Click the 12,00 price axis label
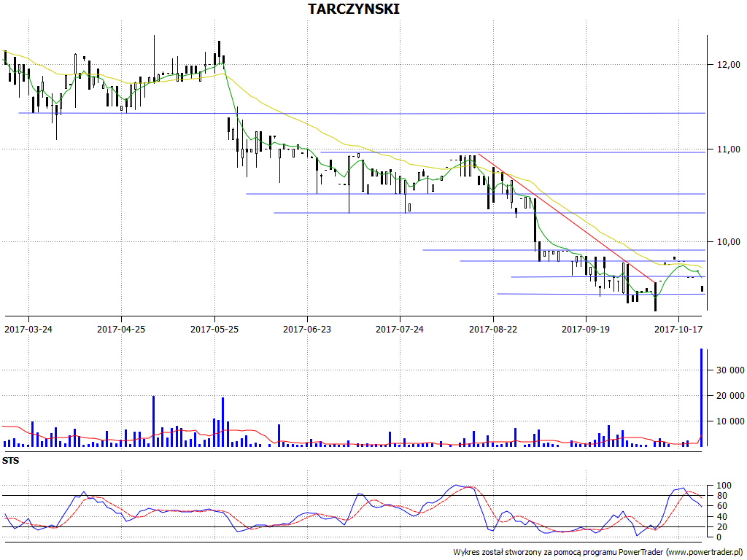 click(729, 64)
